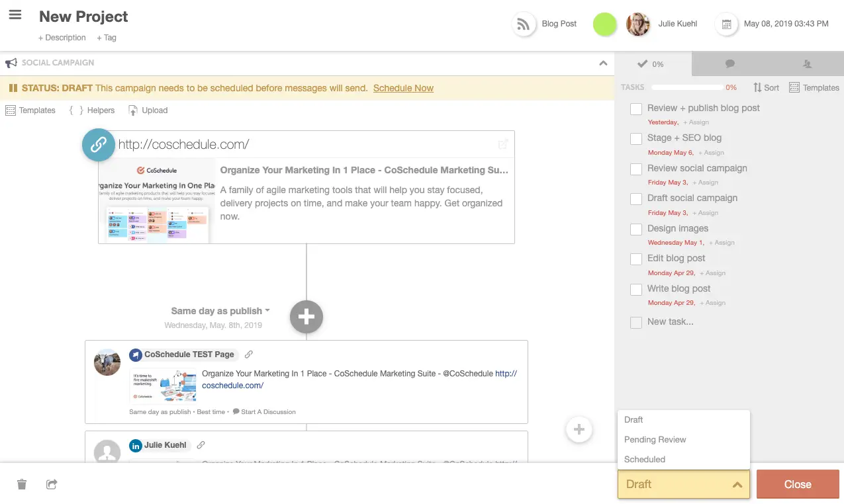This screenshot has height=504, width=844.
Task: Click the CoSchedule link preview thumbnail
Action: click(x=157, y=200)
